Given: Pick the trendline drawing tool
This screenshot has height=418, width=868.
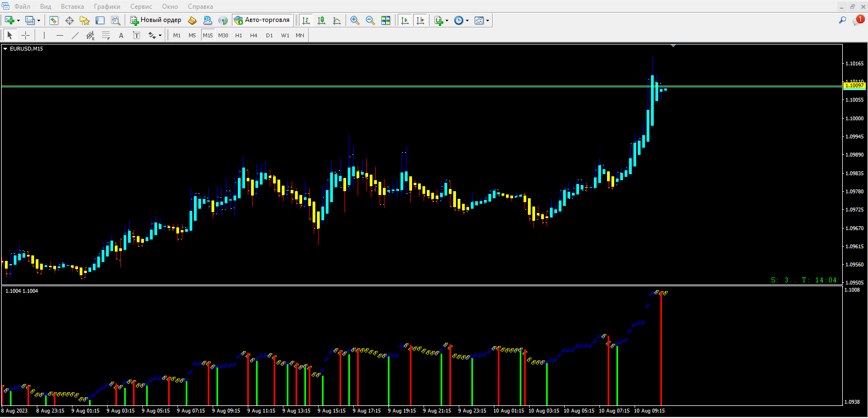Looking at the screenshot, I should [75, 35].
